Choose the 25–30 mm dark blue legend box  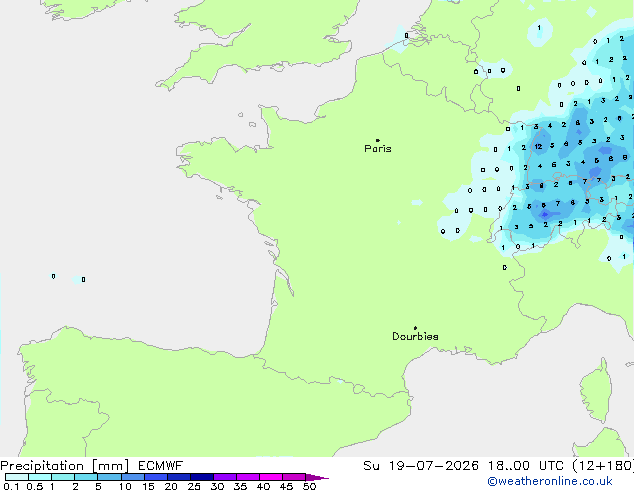point(201,477)
